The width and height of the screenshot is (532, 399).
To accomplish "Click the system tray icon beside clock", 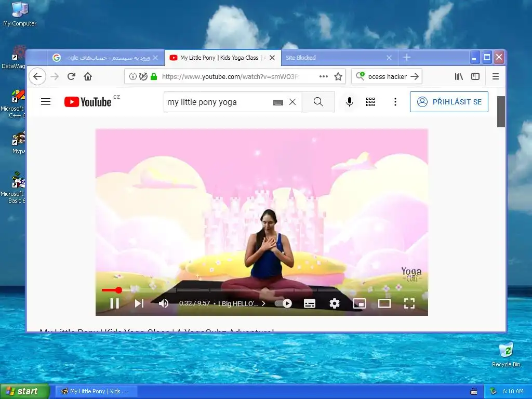I will click(x=494, y=391).
